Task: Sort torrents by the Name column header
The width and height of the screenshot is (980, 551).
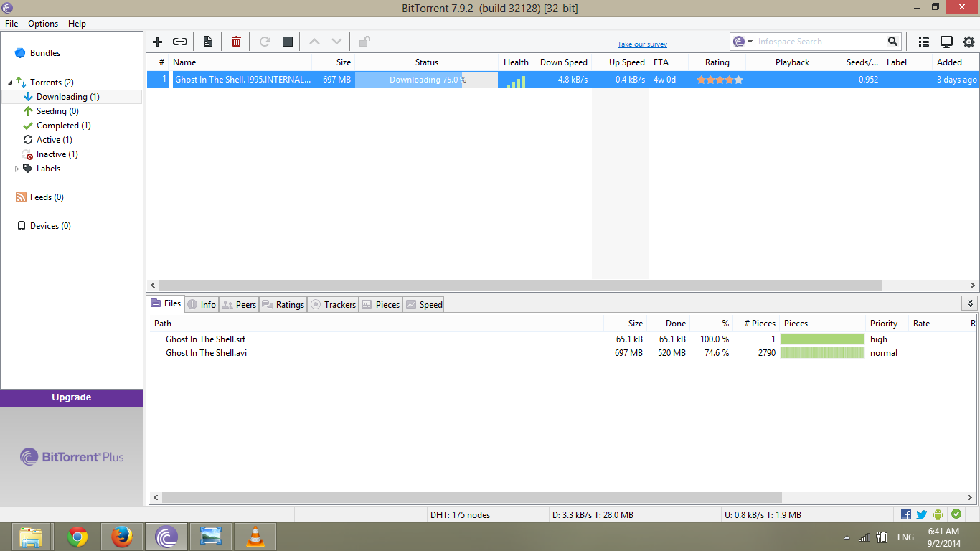Action: [241, 62]
